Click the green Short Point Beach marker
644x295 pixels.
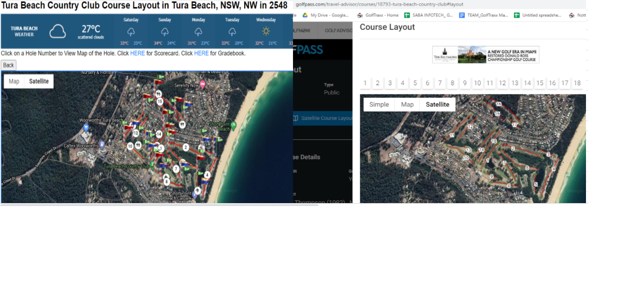(x=234, y=125)
